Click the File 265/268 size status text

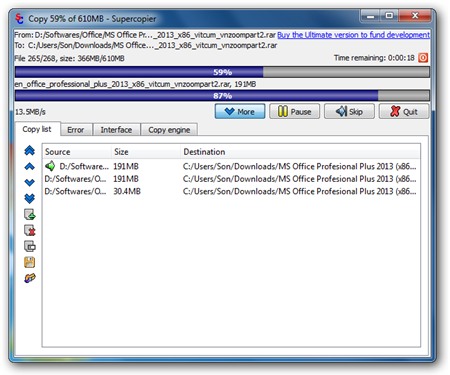tap(69, 58)
